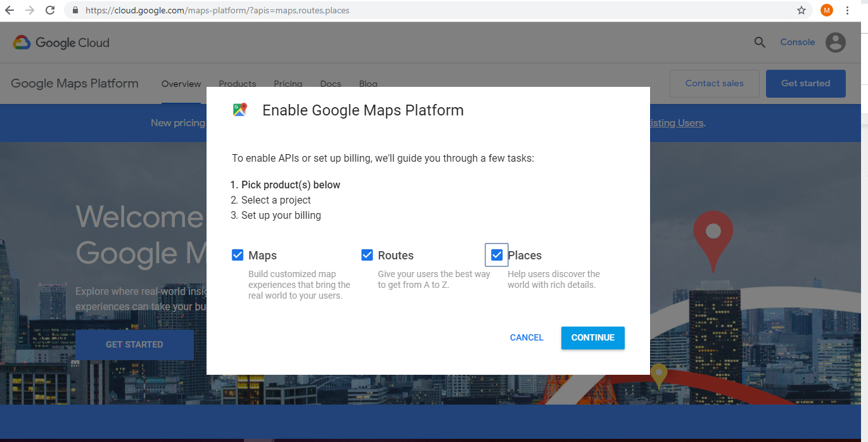Viewport: 868px width, 442px height.
Task: Click the Google Maps Platform title
Action: pyautogui.click(x=75, y=84)
